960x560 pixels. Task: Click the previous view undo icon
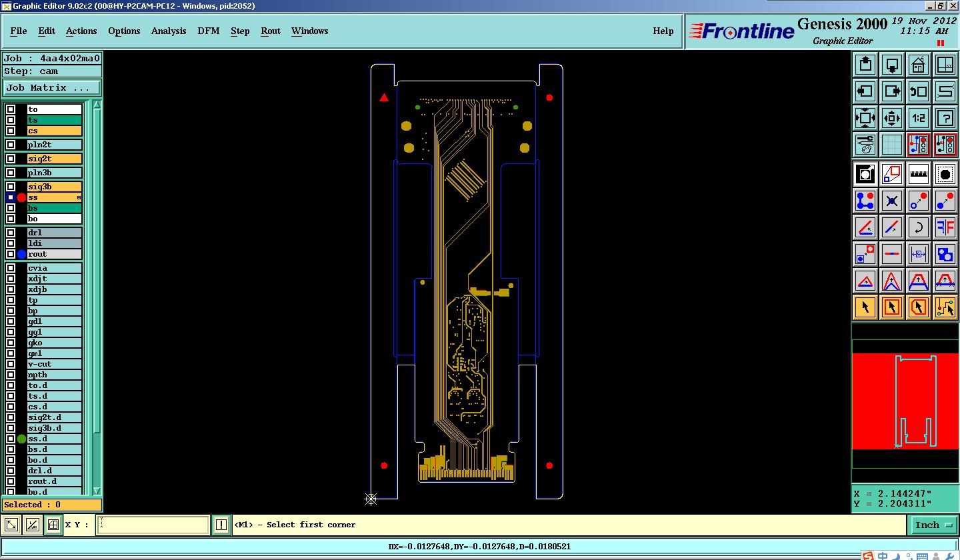[x=919, y=91]
